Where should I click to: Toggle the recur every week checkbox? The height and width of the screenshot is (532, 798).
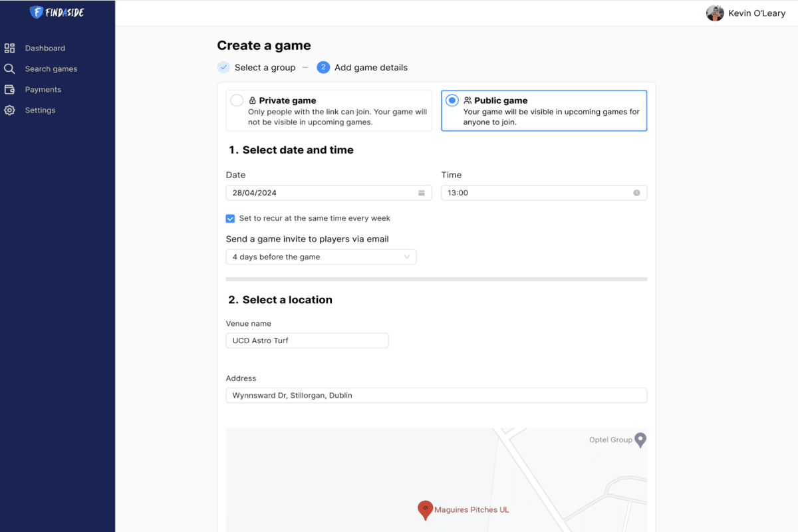(x=230, y=218)
